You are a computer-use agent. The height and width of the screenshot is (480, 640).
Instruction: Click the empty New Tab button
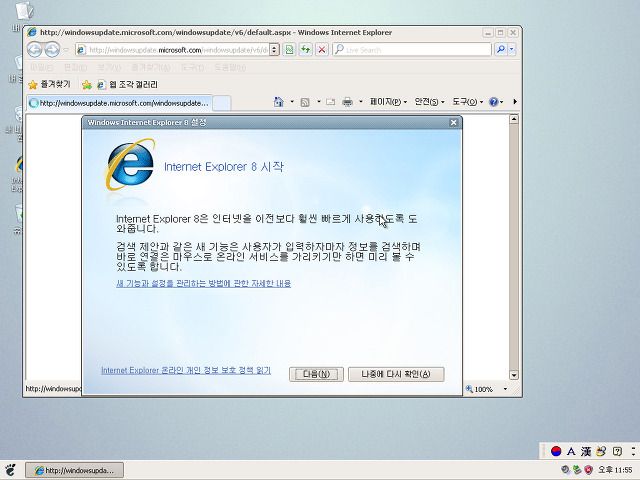point(222,103)
